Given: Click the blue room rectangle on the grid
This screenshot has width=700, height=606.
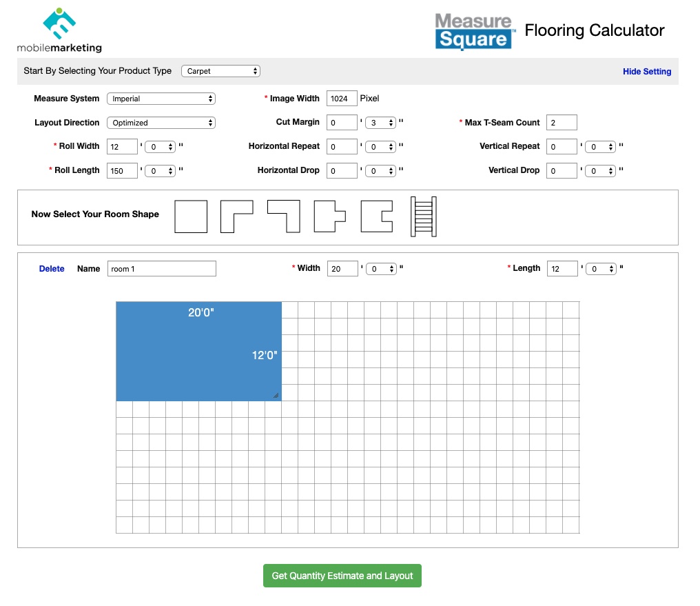Looking at the screenshot, I should 198,352.
